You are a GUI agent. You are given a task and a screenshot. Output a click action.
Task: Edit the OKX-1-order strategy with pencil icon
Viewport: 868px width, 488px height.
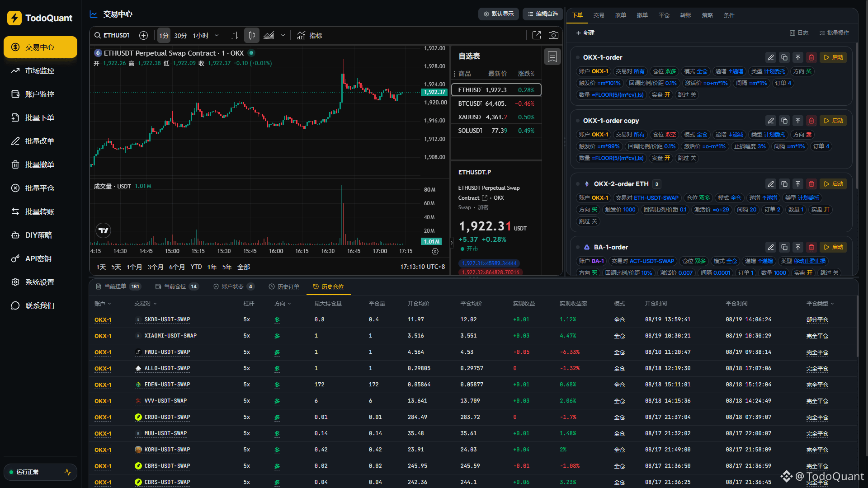(x=771, y=57)
